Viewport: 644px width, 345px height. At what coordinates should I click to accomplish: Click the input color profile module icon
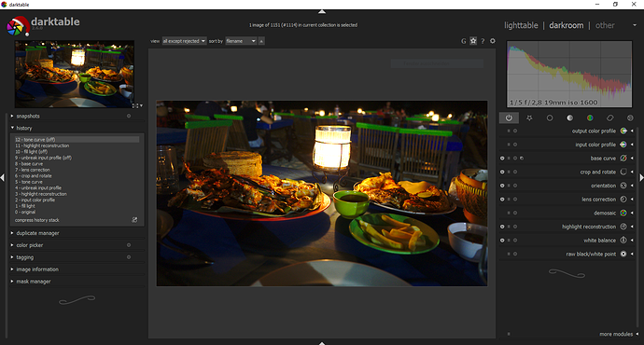(623, 145)
